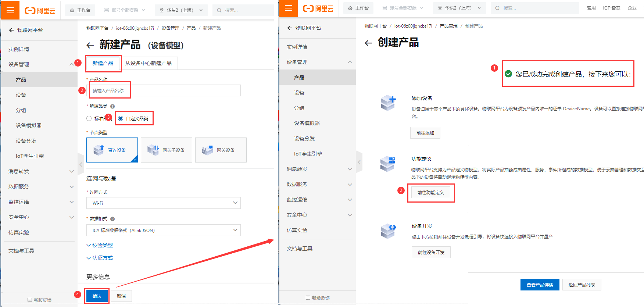Open the ICP 备案 top menu item
This screenshot has width=644, height=307.
coord(612,8)
